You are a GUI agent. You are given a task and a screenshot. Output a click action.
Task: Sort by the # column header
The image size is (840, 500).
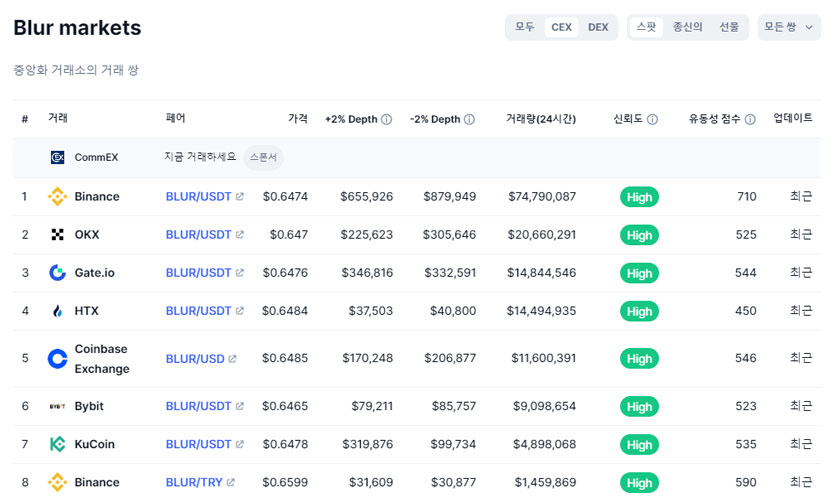(x=25, y=119)
